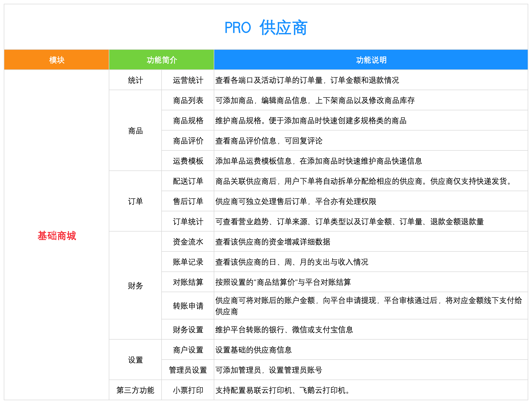Select the red 基础商城 module cell

pyautogui.click(x=57, y=235)
